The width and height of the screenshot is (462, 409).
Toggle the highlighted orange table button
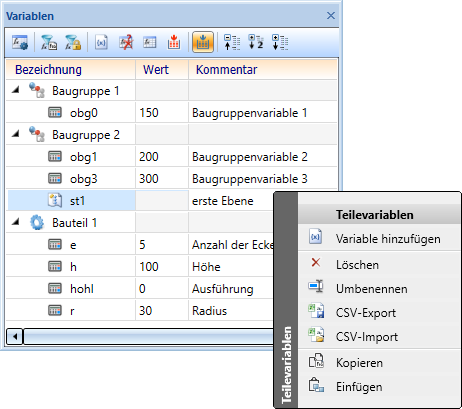tap(203, 42)
